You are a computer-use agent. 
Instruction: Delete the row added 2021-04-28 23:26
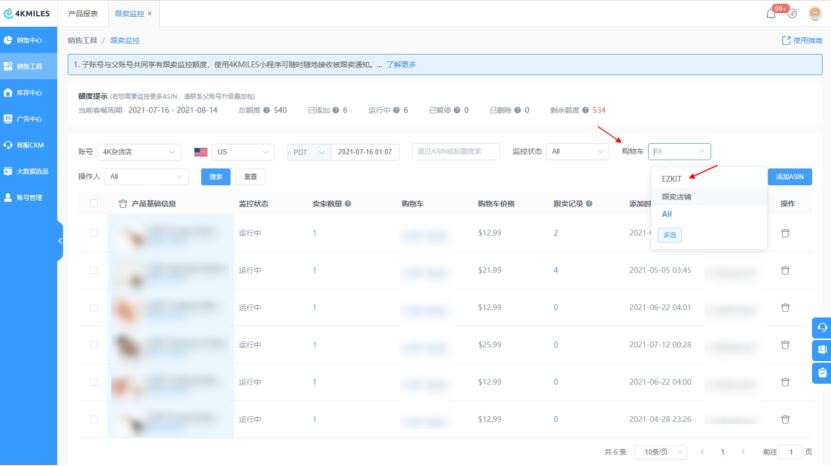pos(785,419)
